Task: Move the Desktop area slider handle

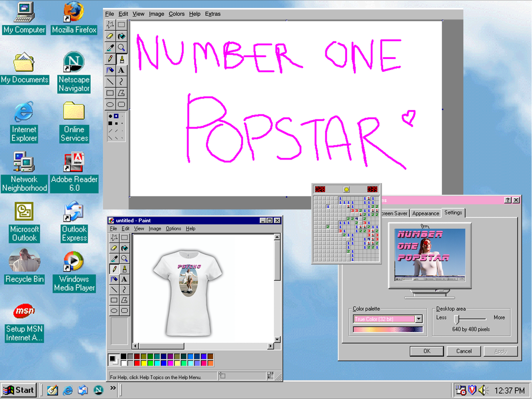Action: click(456, 319)
